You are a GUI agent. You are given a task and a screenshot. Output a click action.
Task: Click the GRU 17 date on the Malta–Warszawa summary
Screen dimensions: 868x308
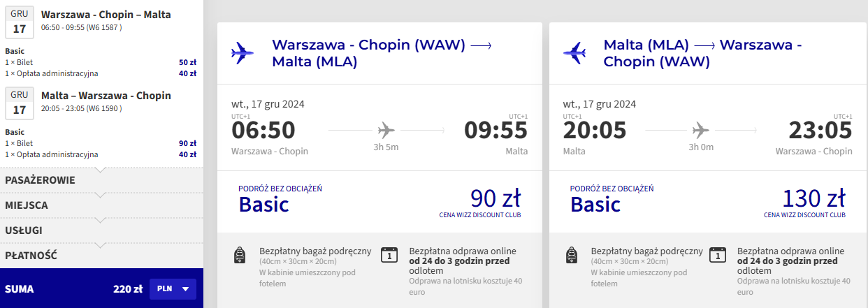tap(20, 102)
